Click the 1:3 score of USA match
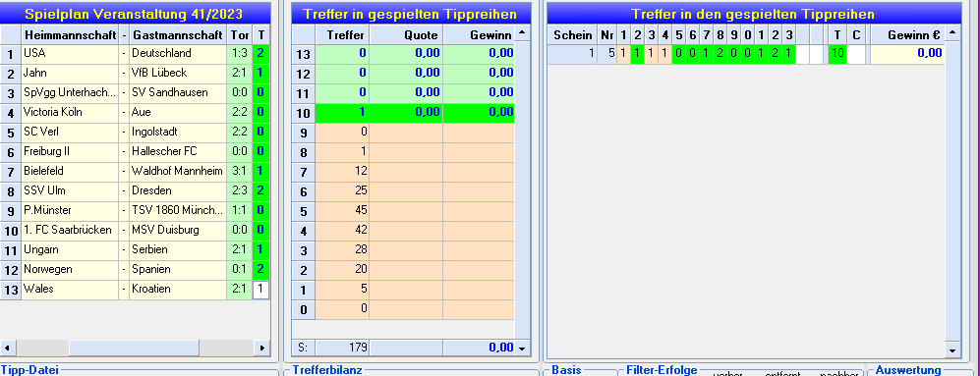Viewport: 980px width, 376px height. (x=240, y=54)
